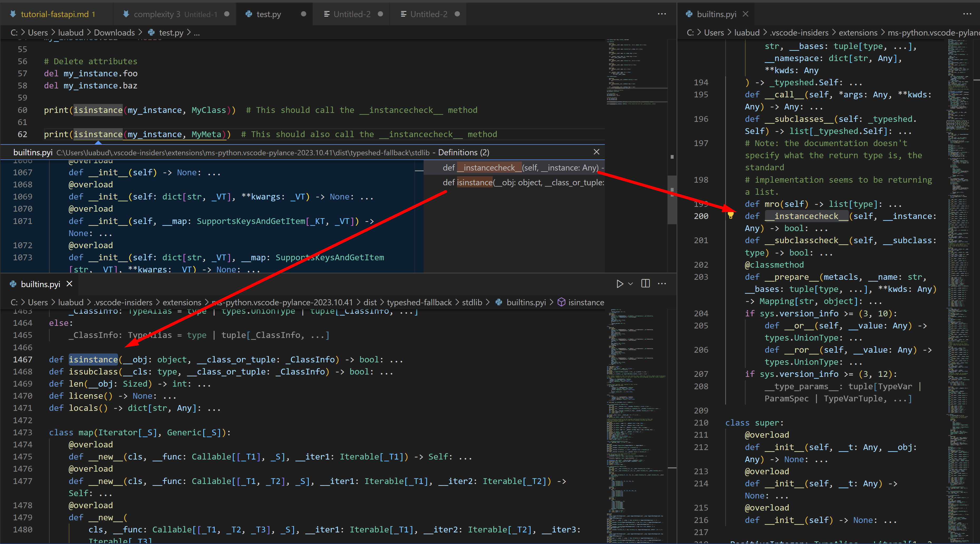The image size is (980, 544).
Task: Close the bottom builtins.pyi tab
Action: click(69, 284)
